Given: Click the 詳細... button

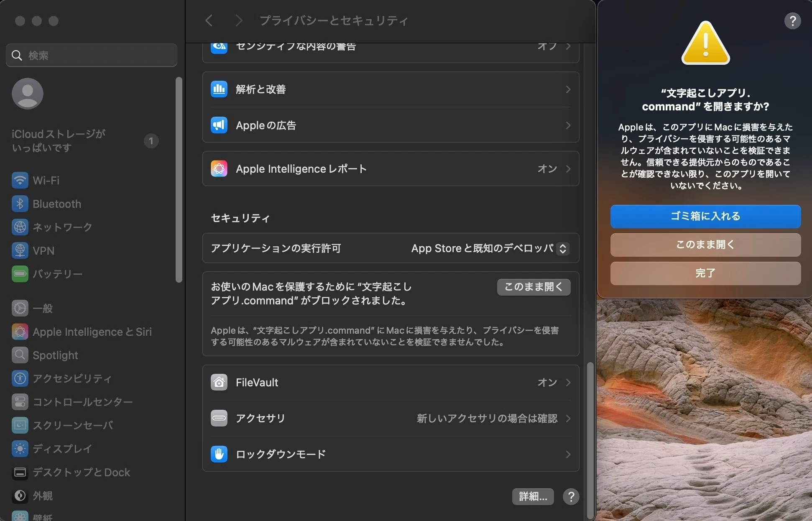Looking at the screenshot, I should (533, 496).
